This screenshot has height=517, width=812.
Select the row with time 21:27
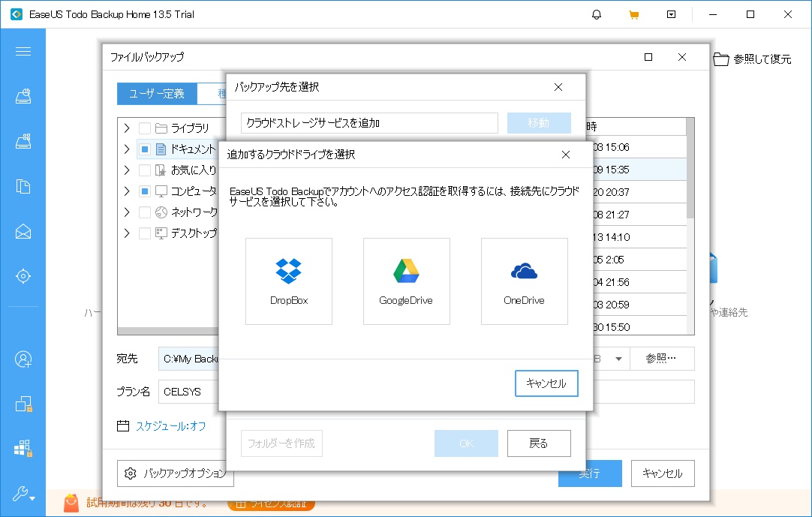(x=640, y=215)
